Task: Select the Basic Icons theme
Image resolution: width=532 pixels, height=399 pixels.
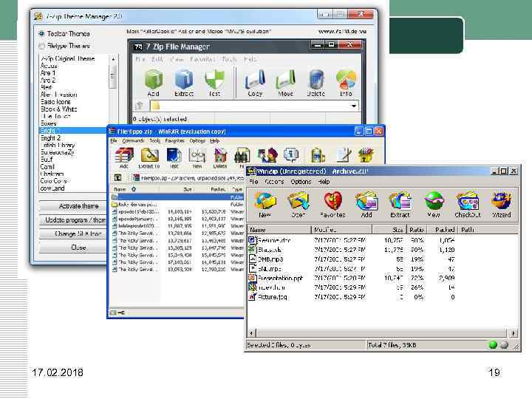Action: (55, 102)
